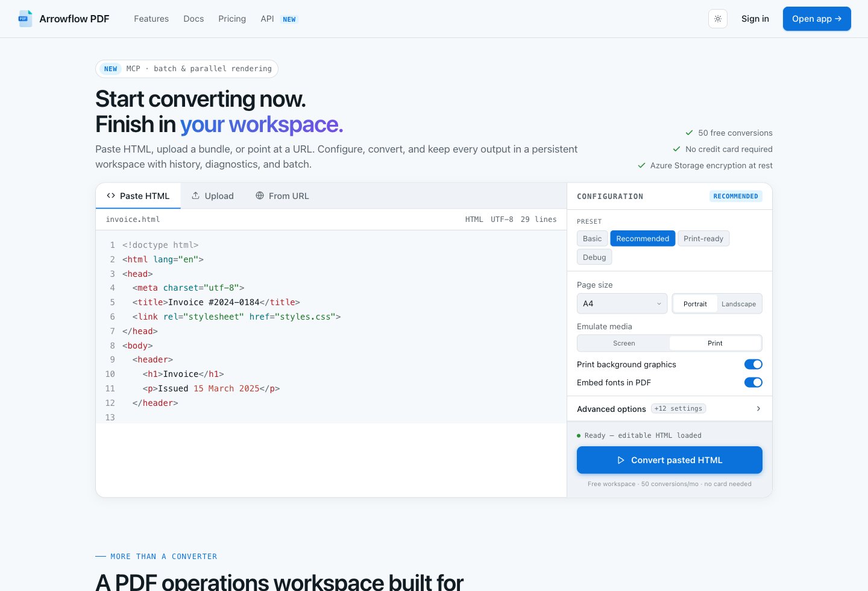Screen dimensions: 868x591
Task: Click the play icon on the Convert button
Action: [621, 460]
